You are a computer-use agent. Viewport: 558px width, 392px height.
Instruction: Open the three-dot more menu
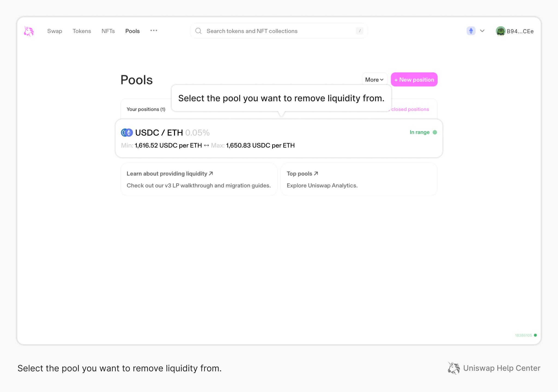coord(154,30)
